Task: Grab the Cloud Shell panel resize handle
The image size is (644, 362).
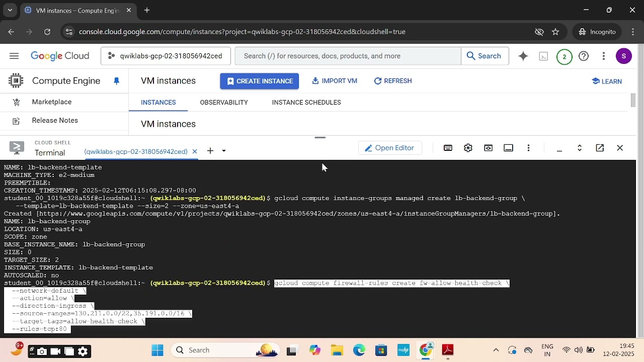Action: (320, 137)
